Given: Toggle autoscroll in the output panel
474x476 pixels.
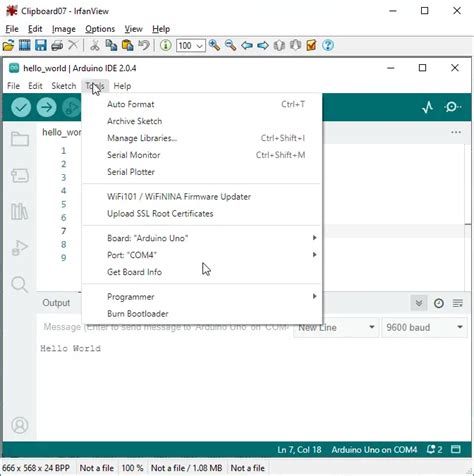Looking at the screenshot, I should 419,303.
